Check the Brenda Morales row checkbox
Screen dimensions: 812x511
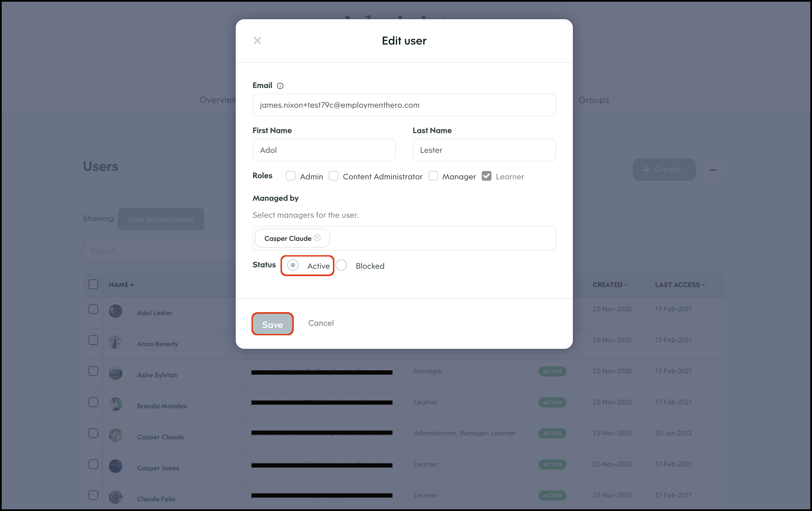click(93, 402)
